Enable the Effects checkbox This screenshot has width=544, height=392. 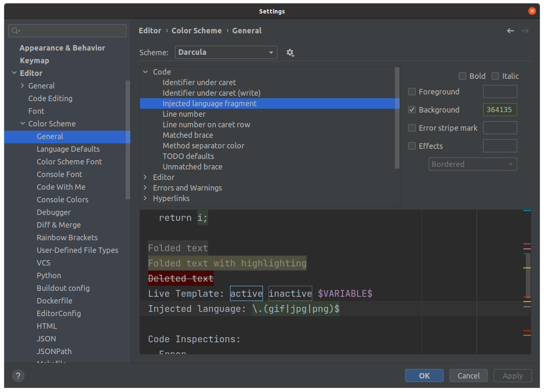(x=412, y=146)
